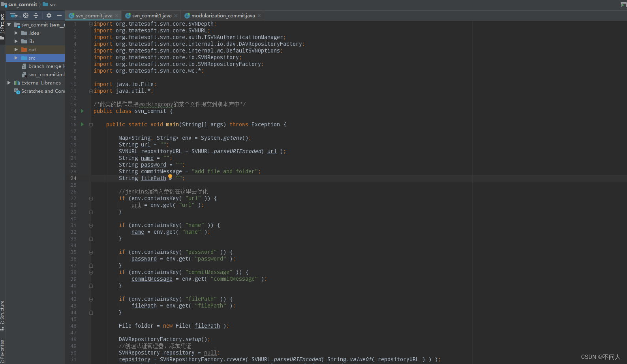This screenshot has height=364, width=627.
Task: Click the import SVNDepth line
Action: click(x=154, y=24)
